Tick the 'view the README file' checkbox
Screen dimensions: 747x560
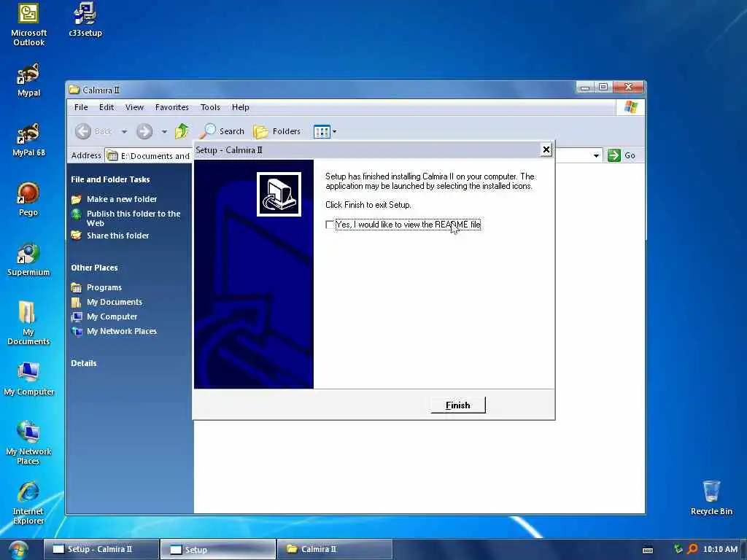coord(329,225)
